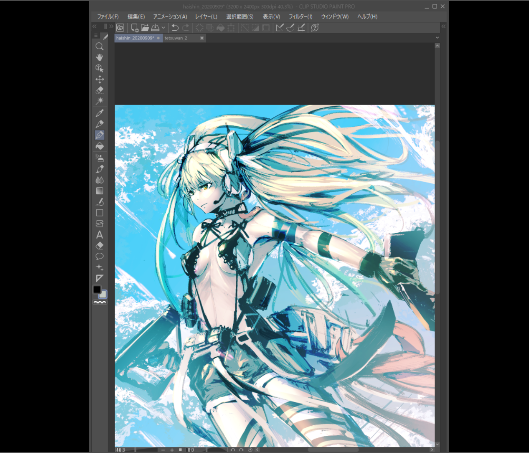Create a new canvas via New icon

coord(135,28)
